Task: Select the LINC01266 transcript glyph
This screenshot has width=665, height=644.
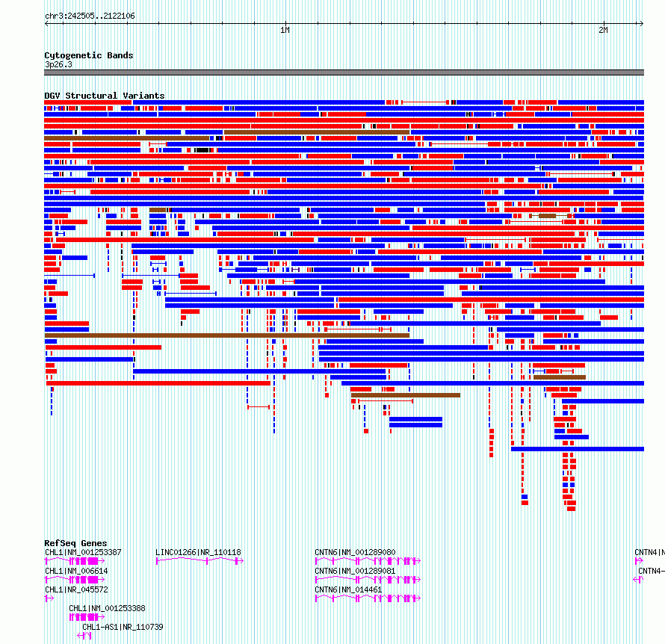Action: [199, 561]
